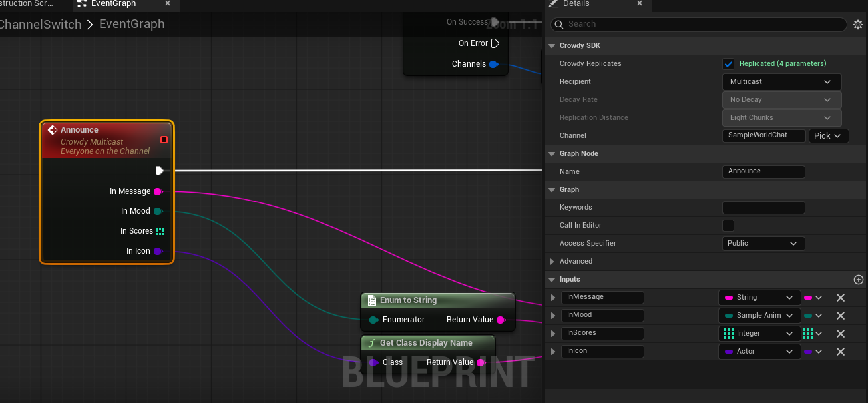The image size is (868, 403).
Task: Remove the InMessage input with X icon
Action: [x=841, y=298]
